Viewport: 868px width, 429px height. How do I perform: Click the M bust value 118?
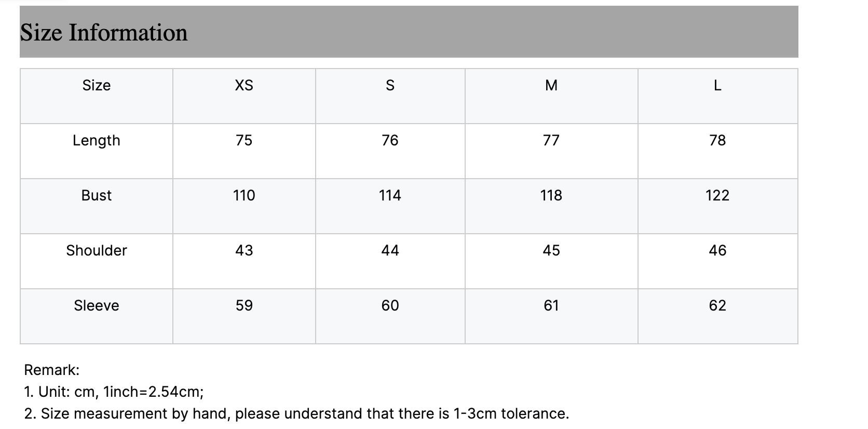(551, 195)
